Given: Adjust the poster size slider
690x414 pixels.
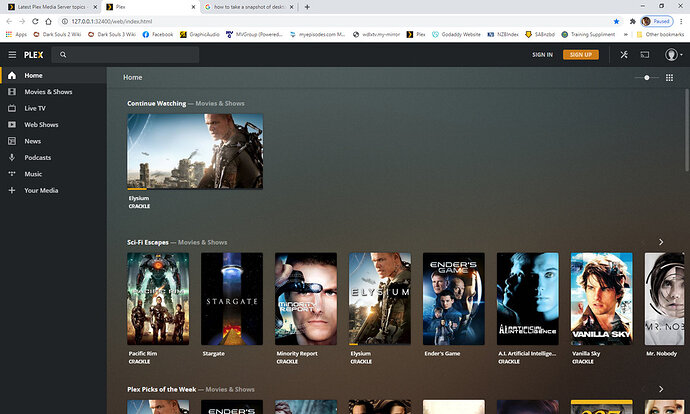Looking at the screenshot, I should pyautogui.click(x=646, y=77).
